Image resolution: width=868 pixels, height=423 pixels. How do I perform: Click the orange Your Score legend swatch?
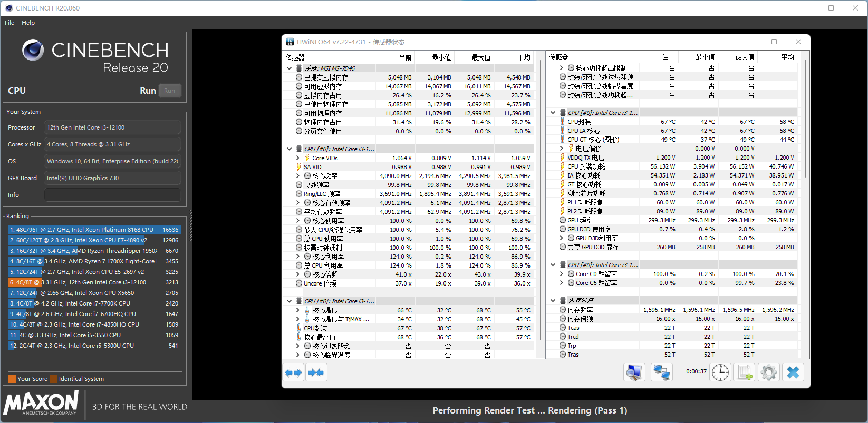(12, 379)
